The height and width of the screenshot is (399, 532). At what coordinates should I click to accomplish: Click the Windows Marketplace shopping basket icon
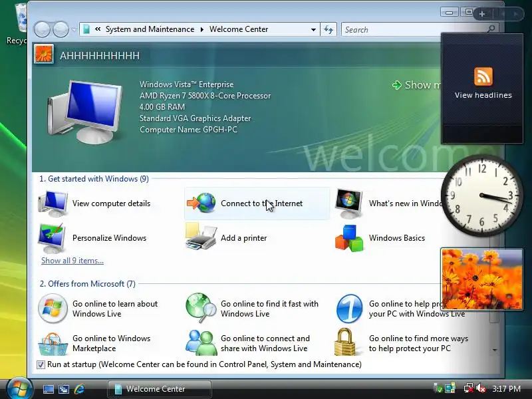pos(53,344)
